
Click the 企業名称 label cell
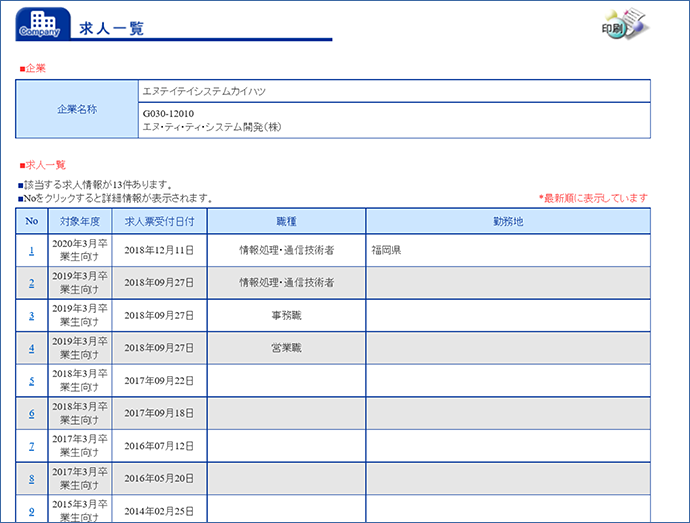[x=77, y=109]
